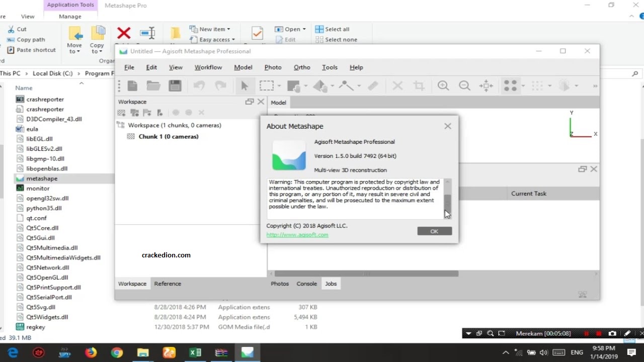Open Firefox from the taskbar
Screen dimensions: 644x362
(91, 352)
